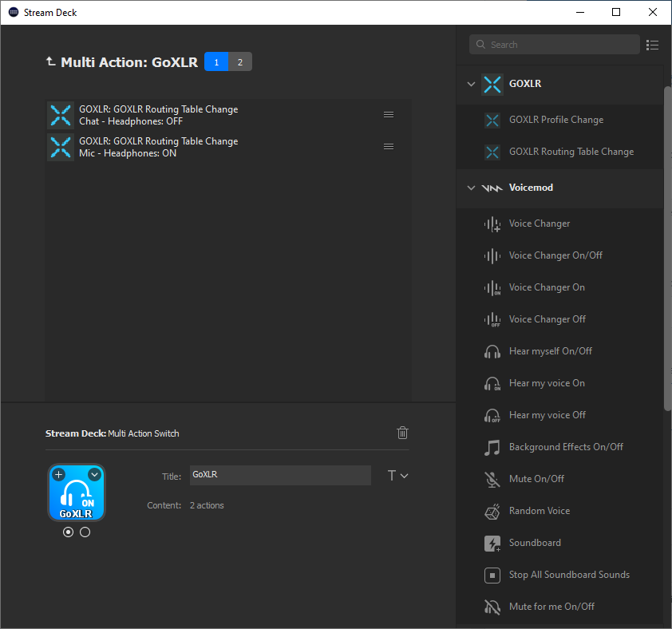Select the Soundboard action

[x=560, y=544]
